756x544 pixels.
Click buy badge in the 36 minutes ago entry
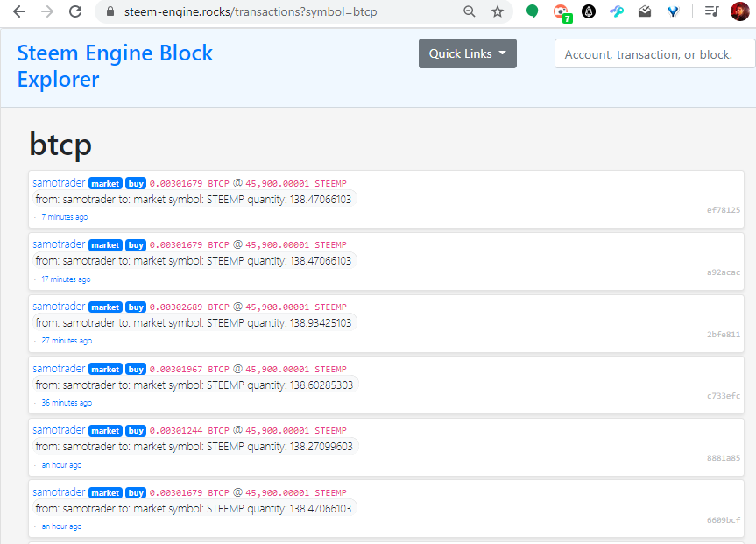(x=136, y=370)
